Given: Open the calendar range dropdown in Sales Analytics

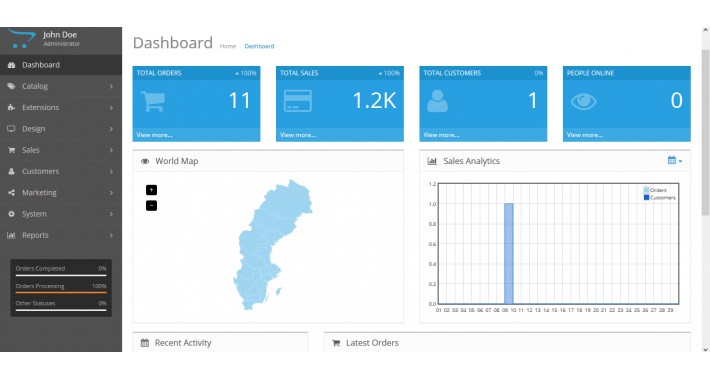Looking at the screenshot, I should [x=675, y=160].
